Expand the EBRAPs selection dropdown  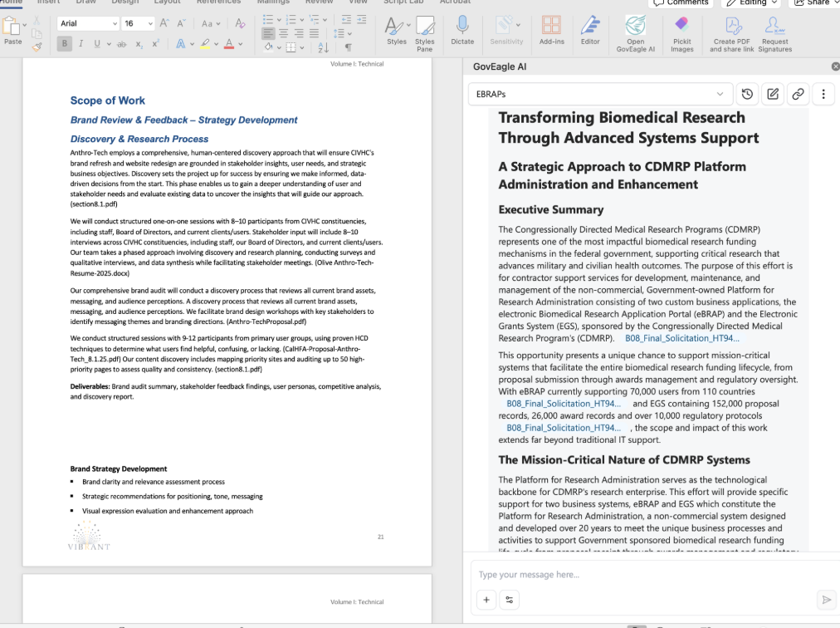[x=720, y=95]
